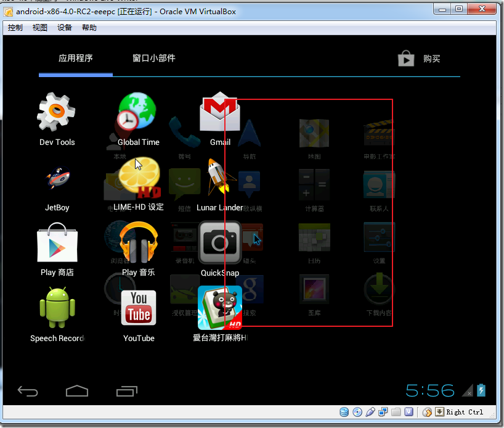Open the 视图 menu
Screen dimensions: 504x428
tap(40, 28)
